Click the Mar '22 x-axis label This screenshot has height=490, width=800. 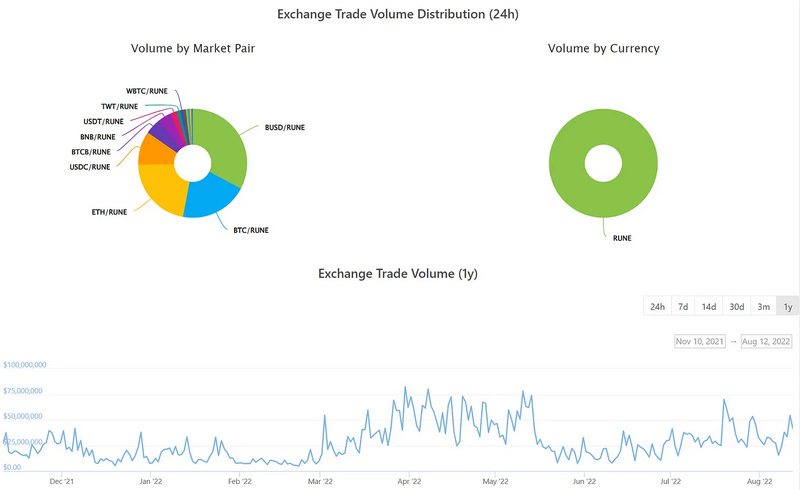point(319,481)
